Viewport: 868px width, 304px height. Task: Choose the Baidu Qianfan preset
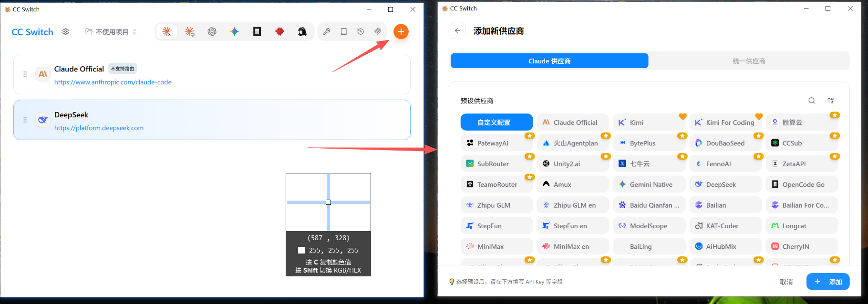coord(649,205)
